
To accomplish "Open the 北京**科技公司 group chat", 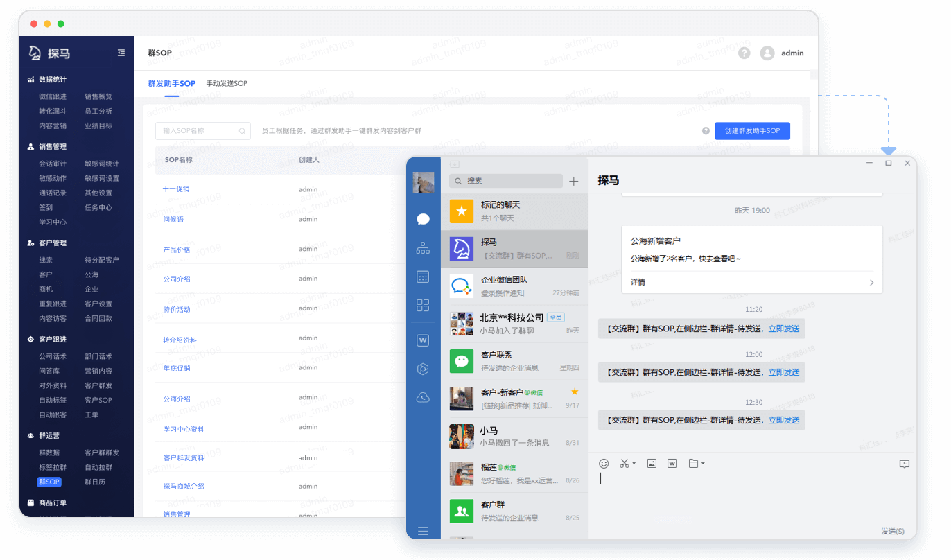I will tap(514, 324).
